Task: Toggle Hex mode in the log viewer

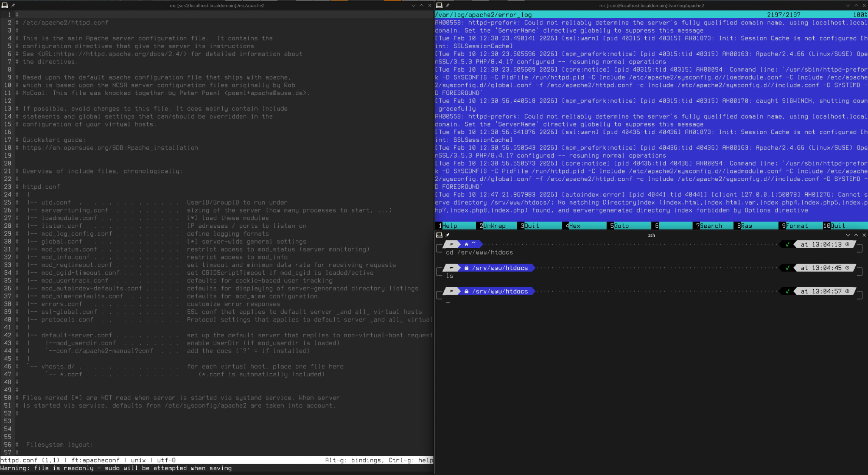Action: 574,226
